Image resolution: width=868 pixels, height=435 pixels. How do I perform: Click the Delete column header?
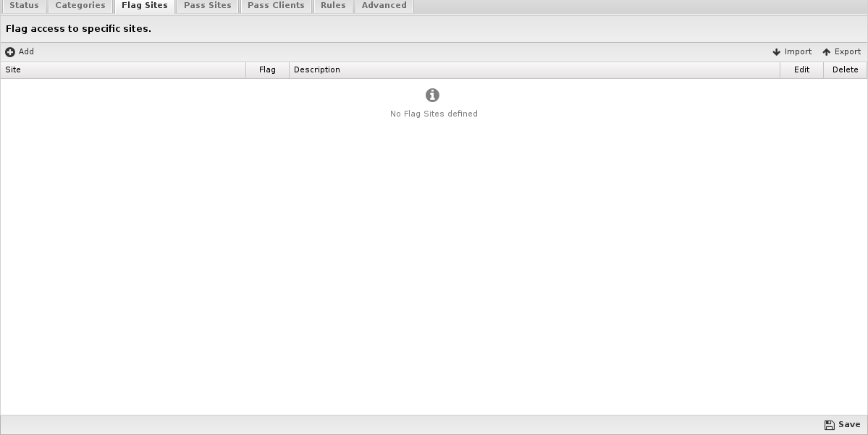(846, 69)
